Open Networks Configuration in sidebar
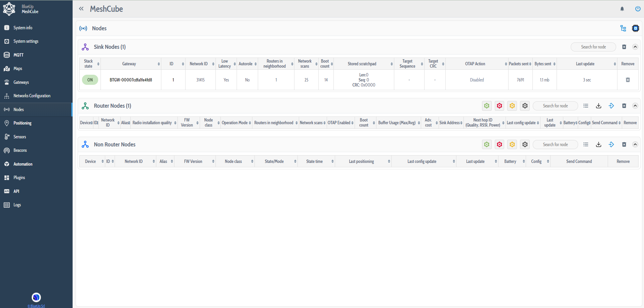 point(32,96)
